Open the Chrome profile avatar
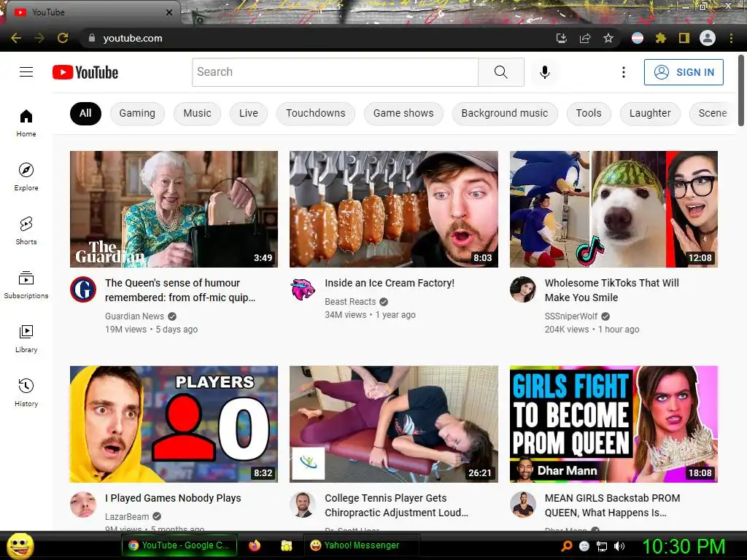The width and height of the screenshot is (747, 560). tap(708, 38)
